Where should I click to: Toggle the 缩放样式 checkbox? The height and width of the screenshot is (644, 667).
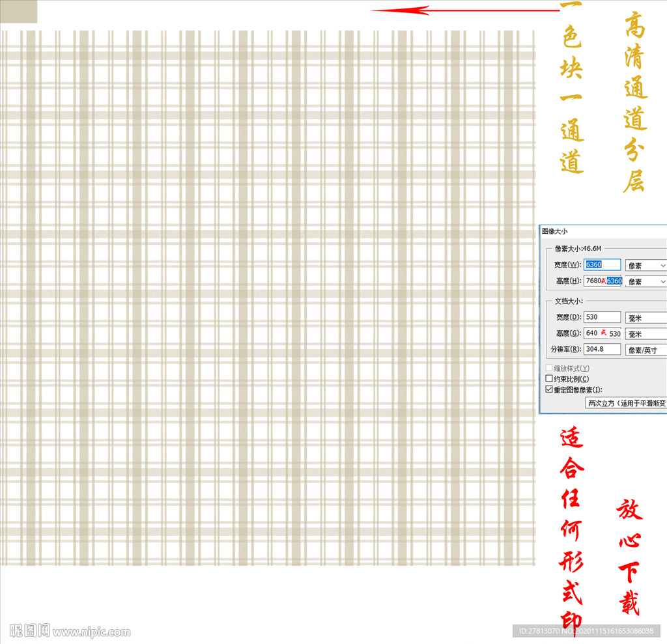point(549,369)
